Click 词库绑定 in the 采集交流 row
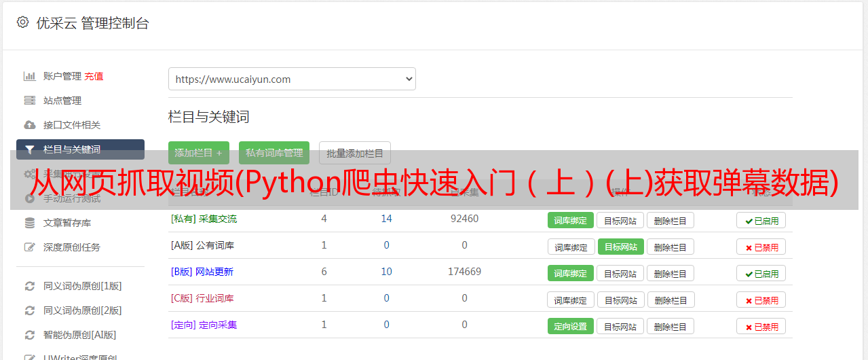Screen dimensions: 868x360 [x=571, y=220]
